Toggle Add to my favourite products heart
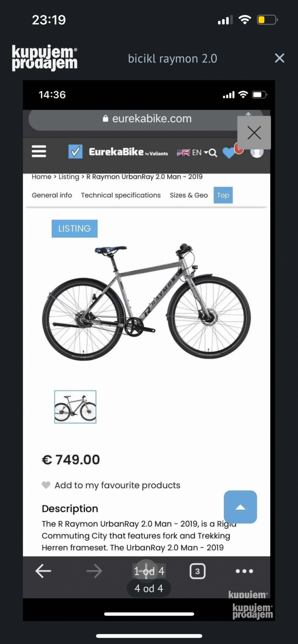This screenshot has width=298, height=644. point(46,485)
